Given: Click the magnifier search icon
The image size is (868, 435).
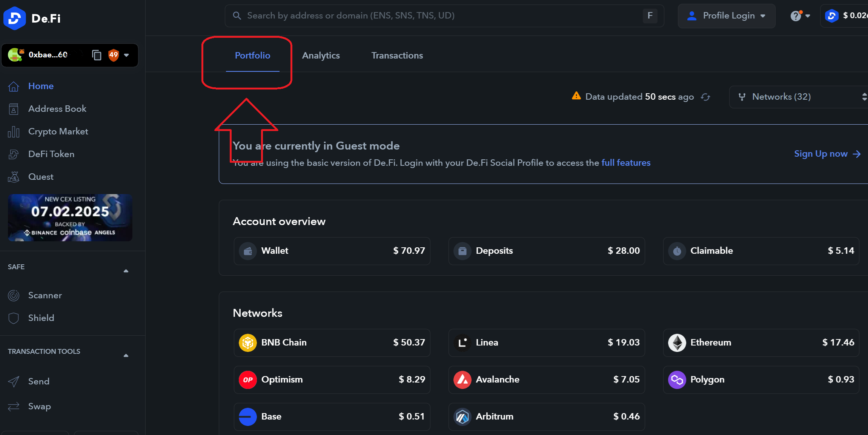Looking at the screenshot, I should click(x=237, y=15).
